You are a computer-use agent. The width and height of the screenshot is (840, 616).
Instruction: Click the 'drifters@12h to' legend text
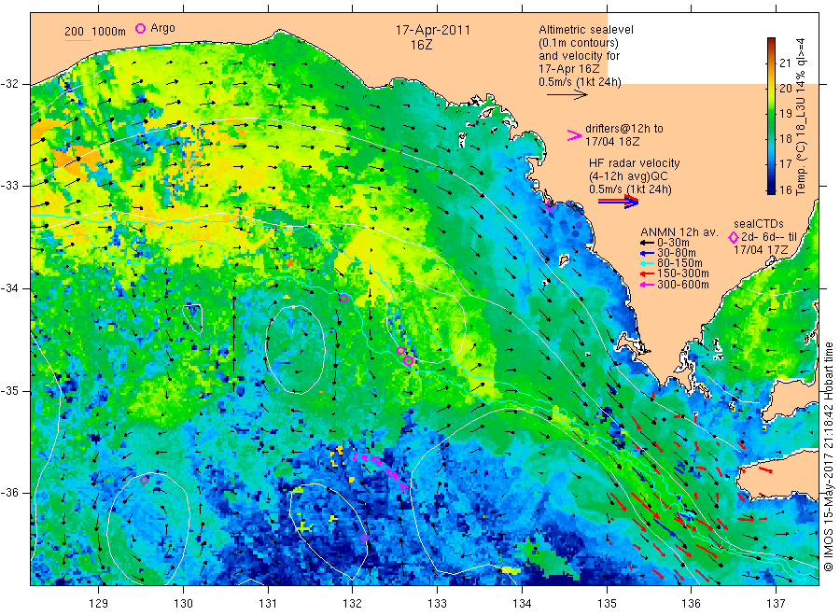[624, 129]
